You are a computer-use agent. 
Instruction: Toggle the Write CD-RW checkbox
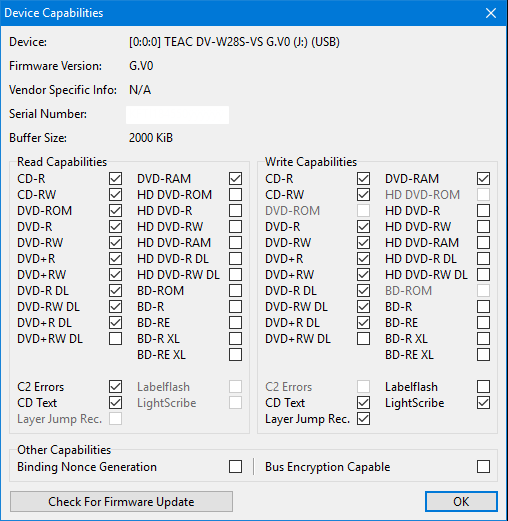(363, 195)
